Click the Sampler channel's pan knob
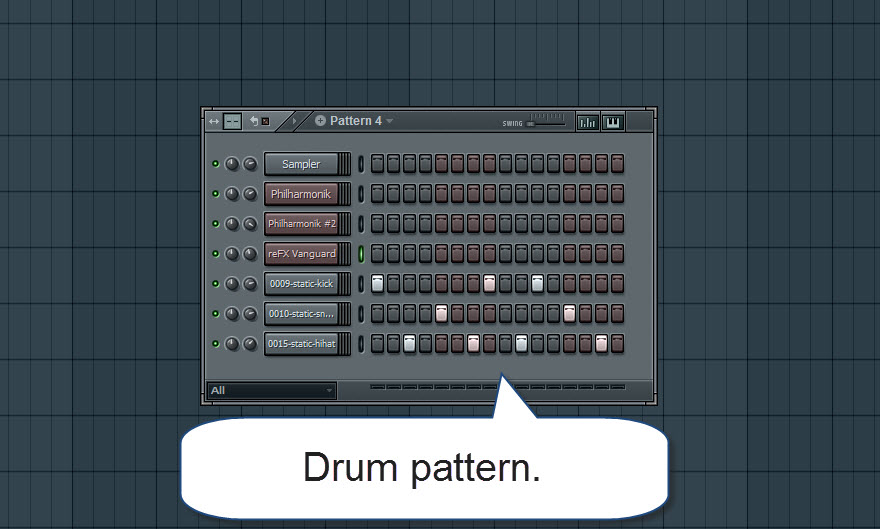 coord(232,164)
